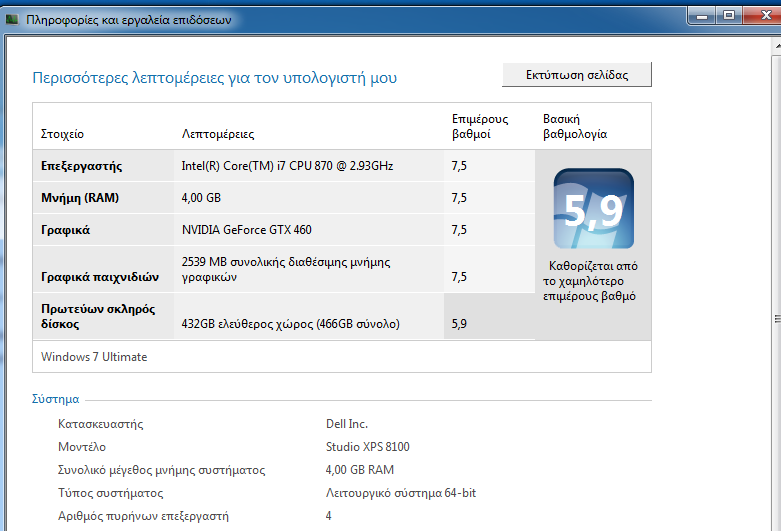Click the Συνολικό μέγεθος μνήμης συστήματος label
The width and height of the screenshot is (781, 531).
pyautogui.click(x=161, y=470)
